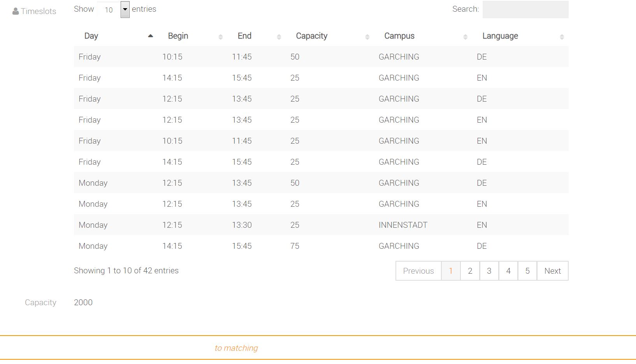636x364 pixels.
Task: Click DE language in last Monday row
Action: pos(482,246)
